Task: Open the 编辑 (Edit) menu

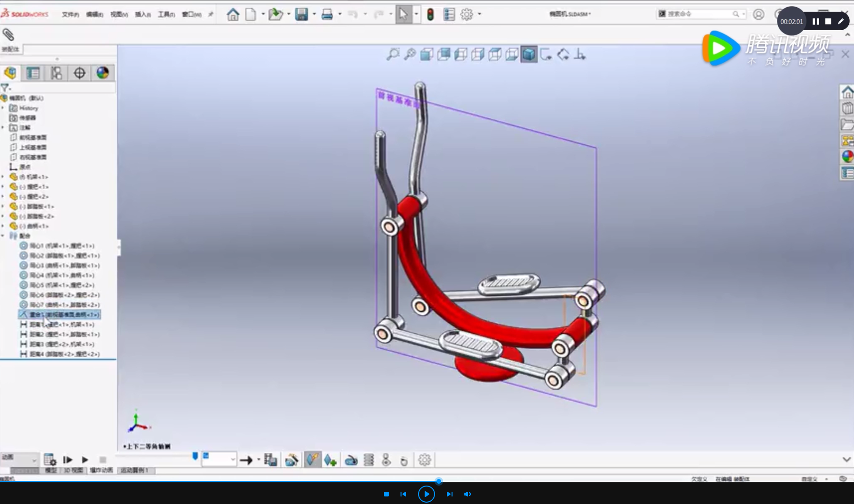Action: point(94,15)
